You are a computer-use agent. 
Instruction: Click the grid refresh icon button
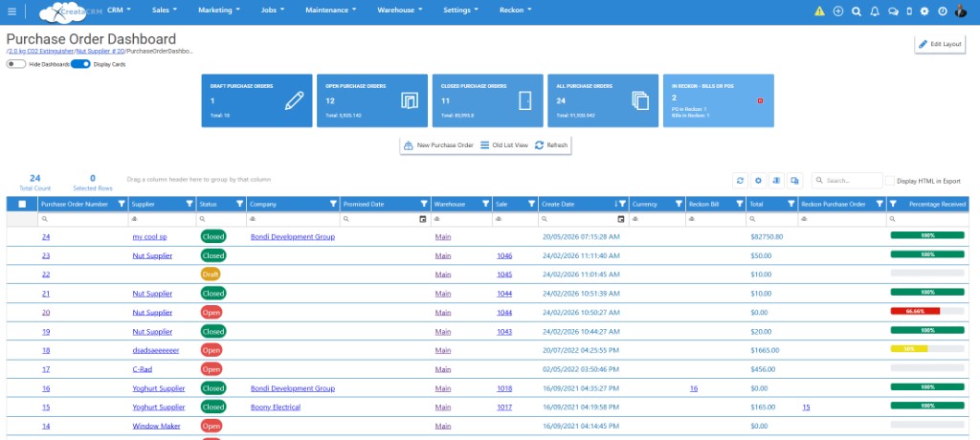[x=740, y=181]
